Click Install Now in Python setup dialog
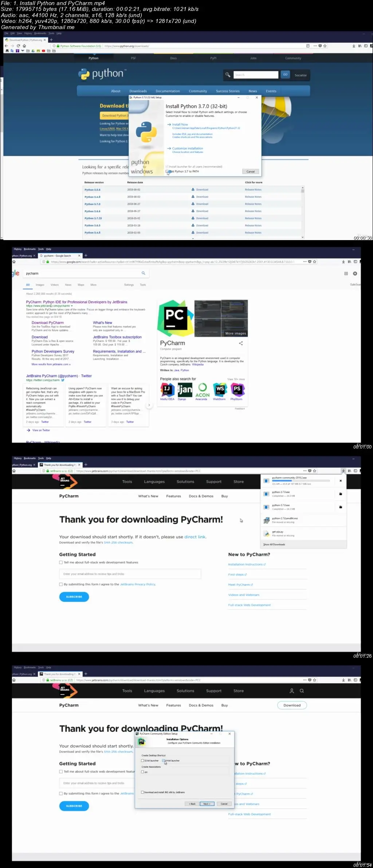 [180, 124]
